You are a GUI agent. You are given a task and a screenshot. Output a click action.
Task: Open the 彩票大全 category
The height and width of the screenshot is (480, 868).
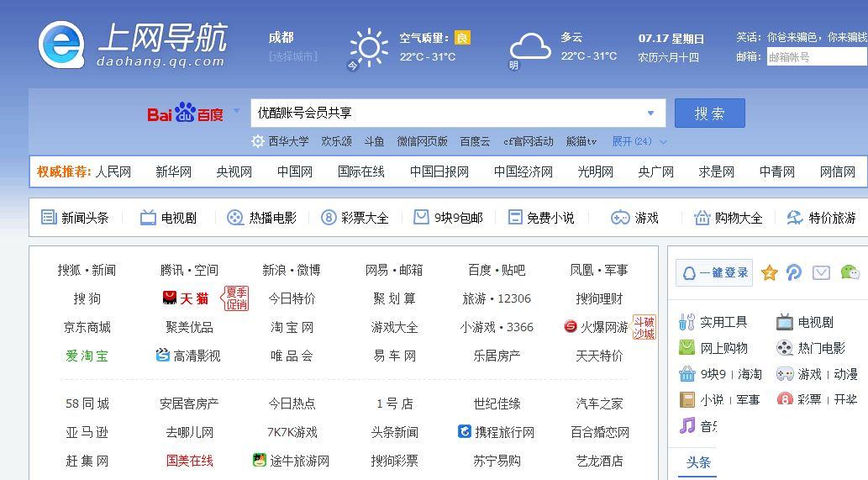[x=355, y=218]
